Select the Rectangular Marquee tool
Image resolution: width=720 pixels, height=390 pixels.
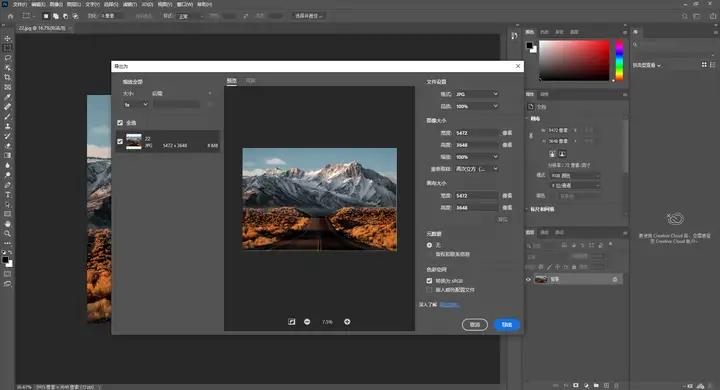(7, 48)
